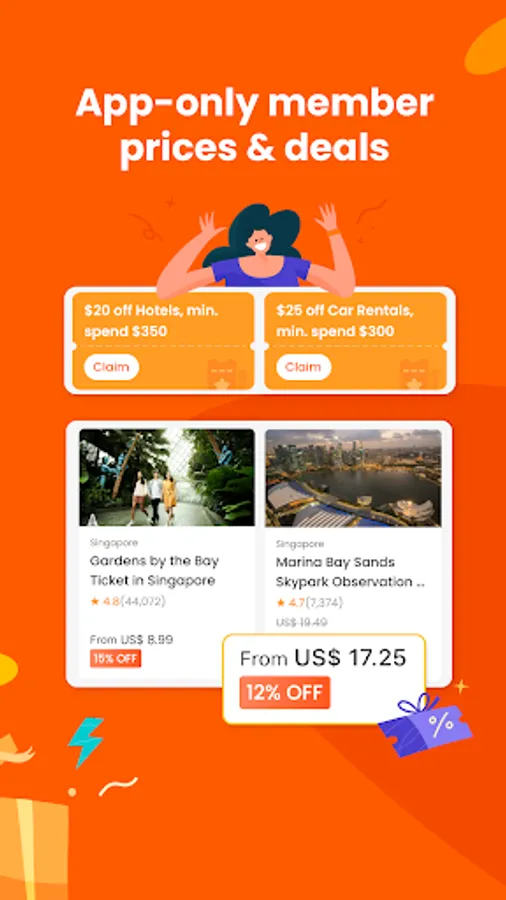The width and height of the screenshot is (506, 900).
Task: Select Marina Bay Sands Skypark Observation title
Action: [x=351, y=572]
